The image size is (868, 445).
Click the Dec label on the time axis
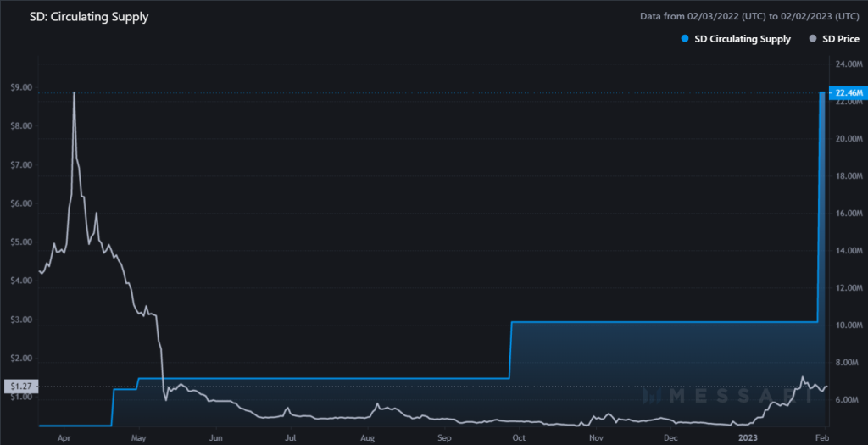click(x=670, y=437)
